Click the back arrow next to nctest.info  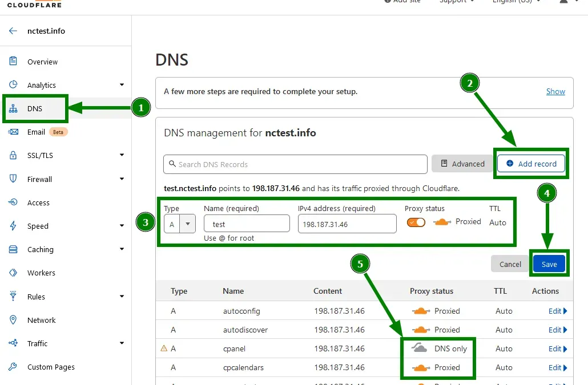click(x=13, y=31)
